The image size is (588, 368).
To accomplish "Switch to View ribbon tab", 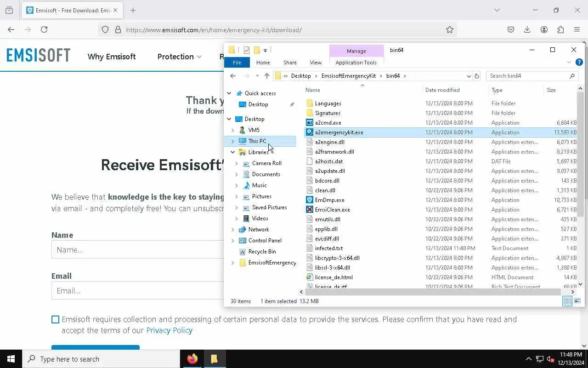I will click(x=316, y=63).
